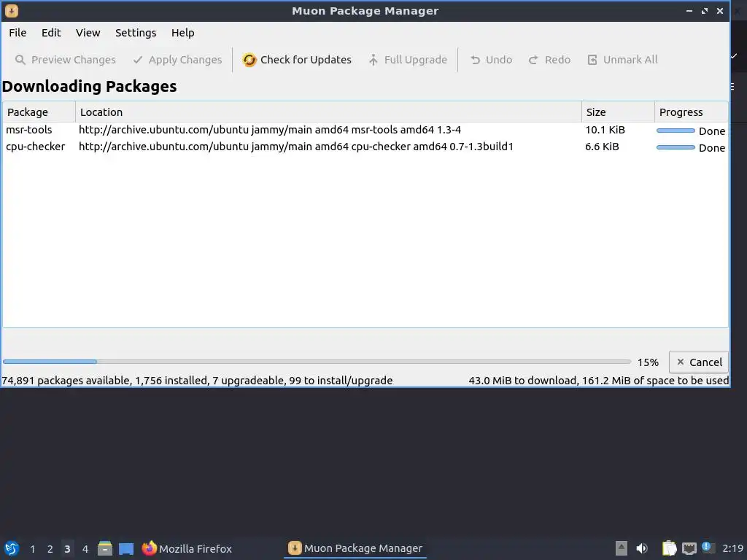The image size is (747, 560).
Task: Open the File menu
Action: pos(18,33)
